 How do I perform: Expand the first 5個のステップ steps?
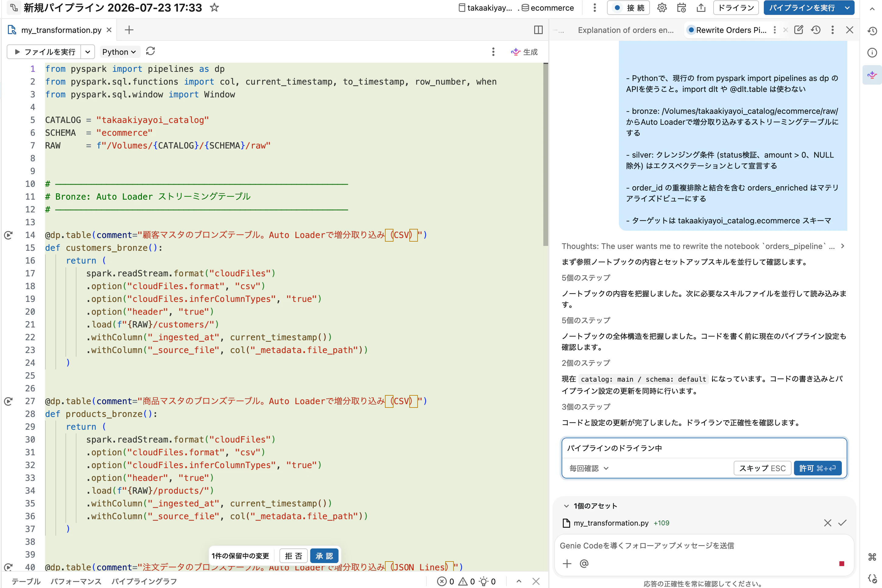pyautogui.click(x=586, y=278)
